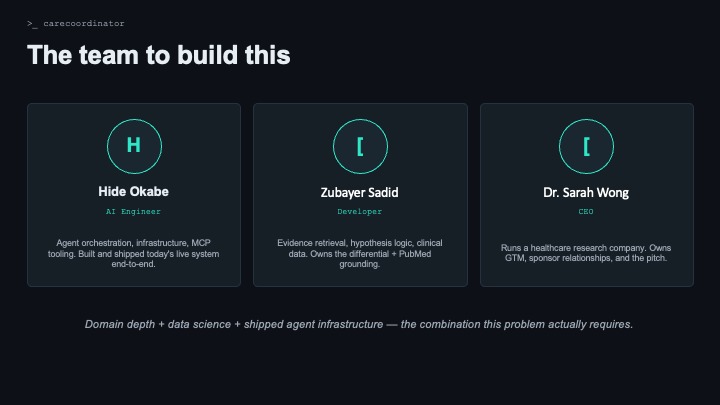This screenshot has height=405, width=720.
Task: Click the AI Engineer role label
Action: [x=133, y=212]
